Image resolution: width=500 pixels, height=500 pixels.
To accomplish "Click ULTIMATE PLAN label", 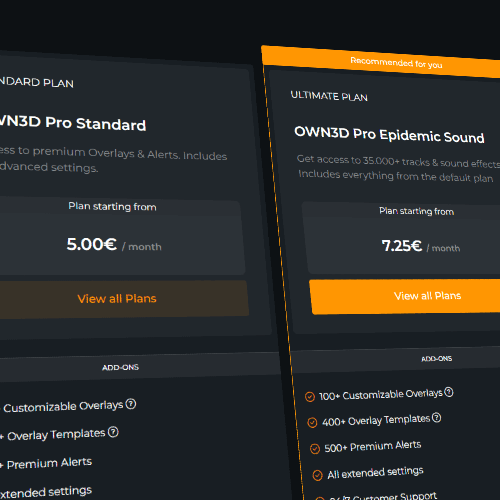I will pos(329,96).
